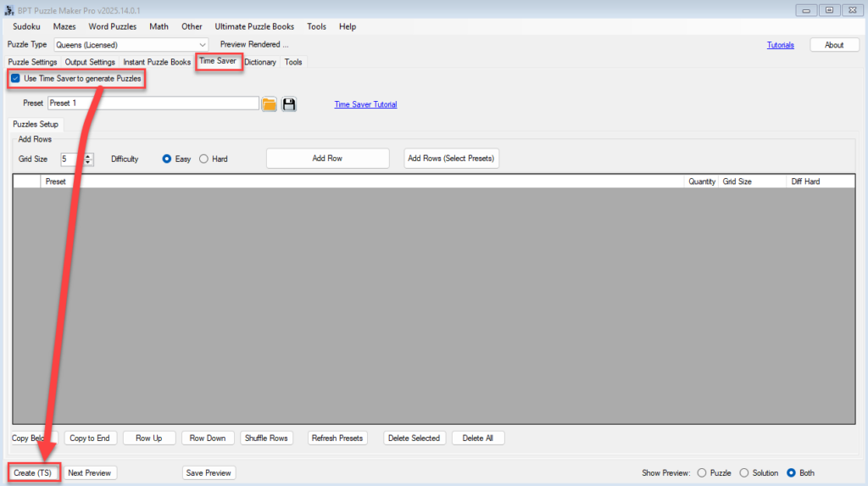Viewport: 868px width, 486px height.
Task: Click the Preset name input field
Action: [153, 103]
